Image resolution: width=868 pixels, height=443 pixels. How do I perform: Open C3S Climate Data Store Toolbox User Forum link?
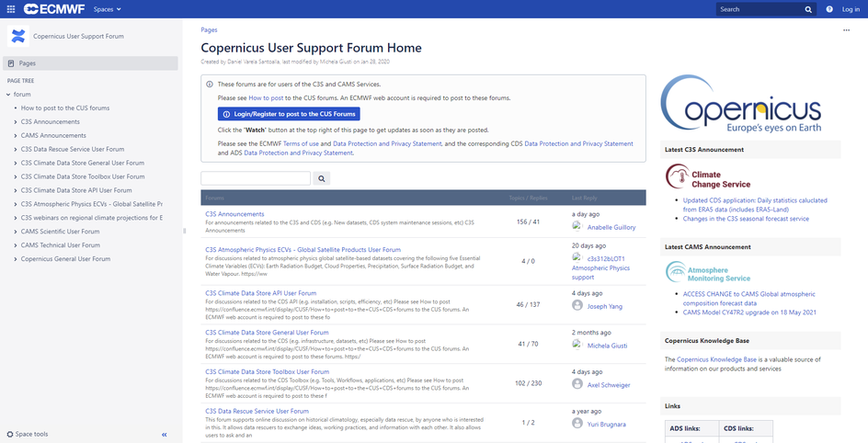click(x=268, y=371)
